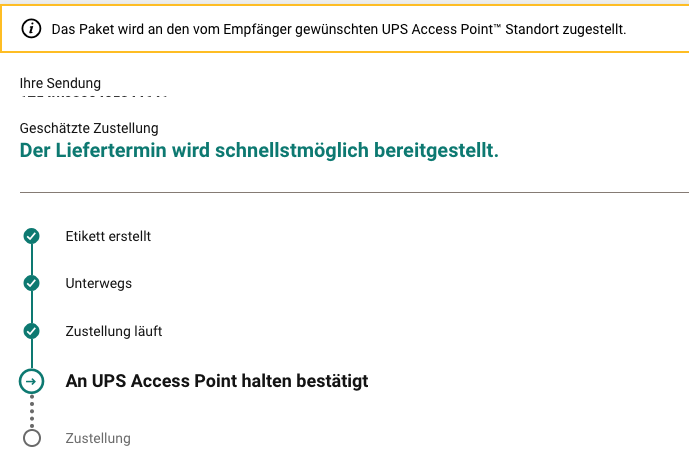This screenshot has height=474, width=689.
Task: Click the arrow icon for the current Access Point step
Action: pyautogui.click(x=31, y=381)
